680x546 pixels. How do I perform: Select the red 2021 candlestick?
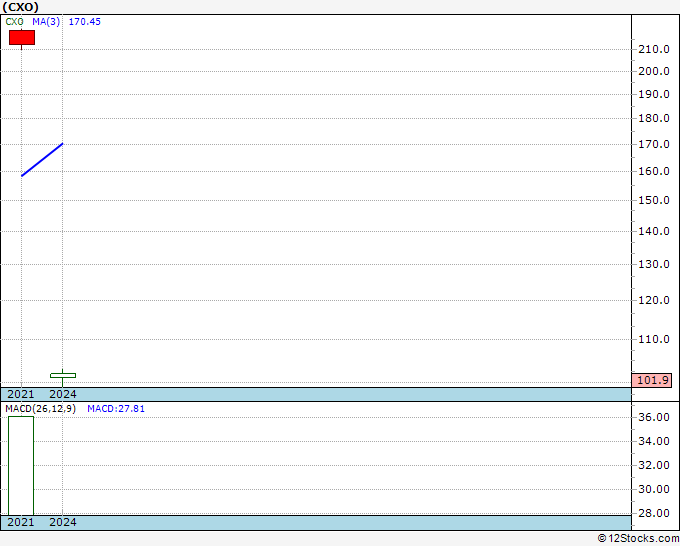tap(22, 38)
